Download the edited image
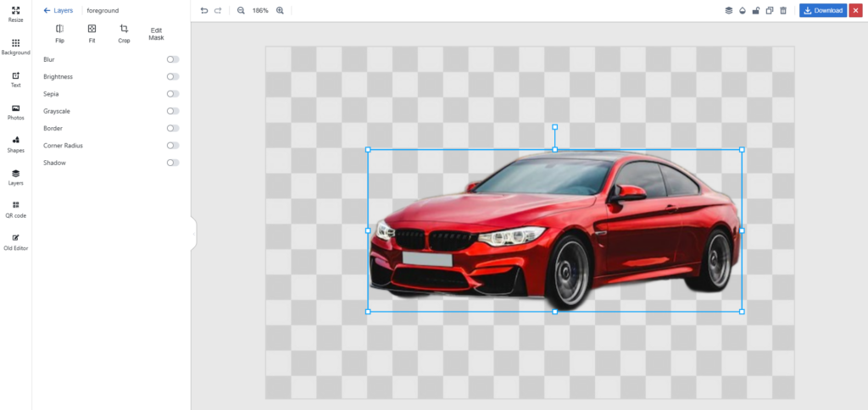 (822, 10)
